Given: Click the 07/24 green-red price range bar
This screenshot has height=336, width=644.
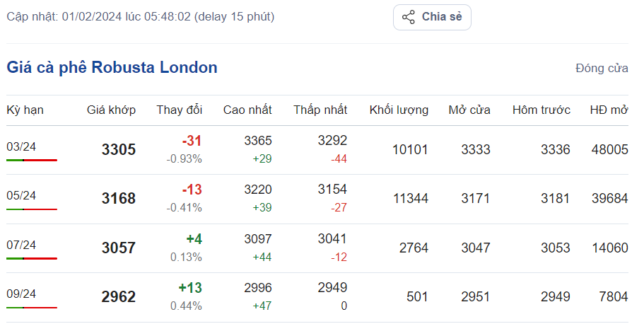Looking at the screenshot, I should 32,259.
